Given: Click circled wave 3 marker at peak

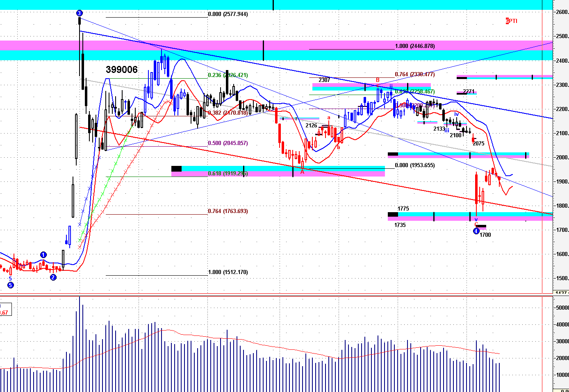Looking at the screenshot, I should click(x=80, y=13).
